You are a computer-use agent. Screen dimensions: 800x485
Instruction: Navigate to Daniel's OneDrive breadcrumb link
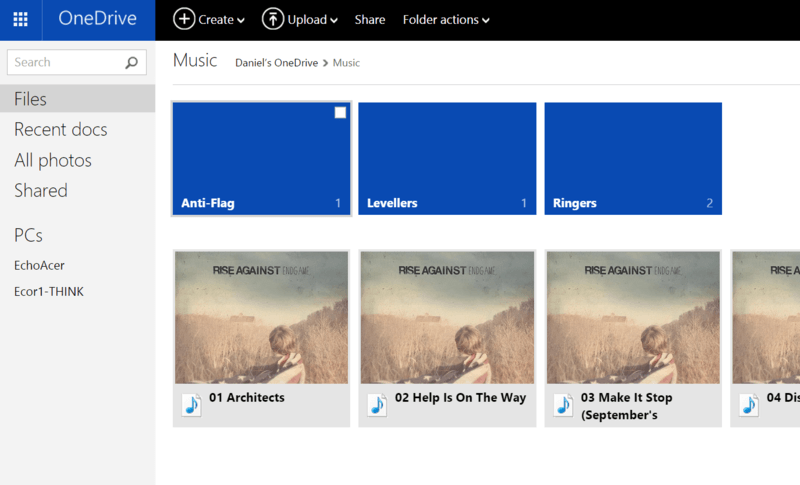click(x=276, y=63)
